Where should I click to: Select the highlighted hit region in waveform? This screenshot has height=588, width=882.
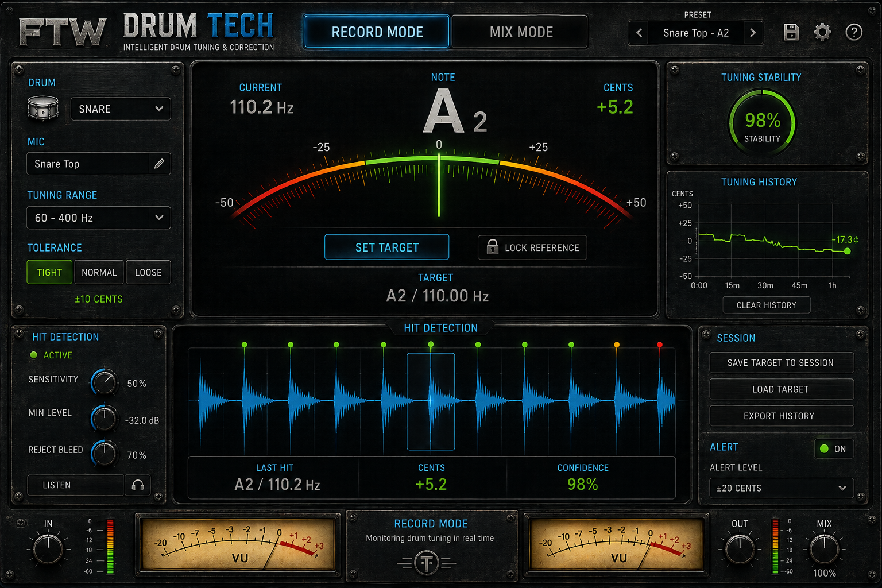coord(431,401)
